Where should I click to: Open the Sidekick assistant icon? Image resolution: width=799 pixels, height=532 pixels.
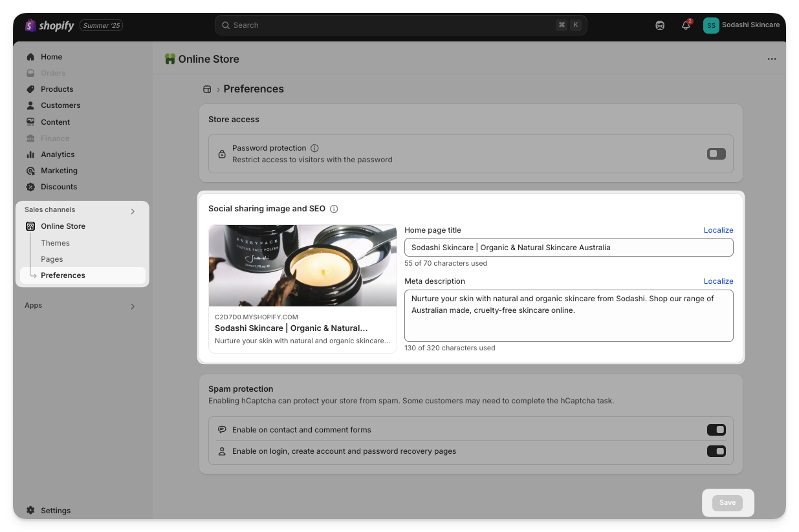click(660, 25)
